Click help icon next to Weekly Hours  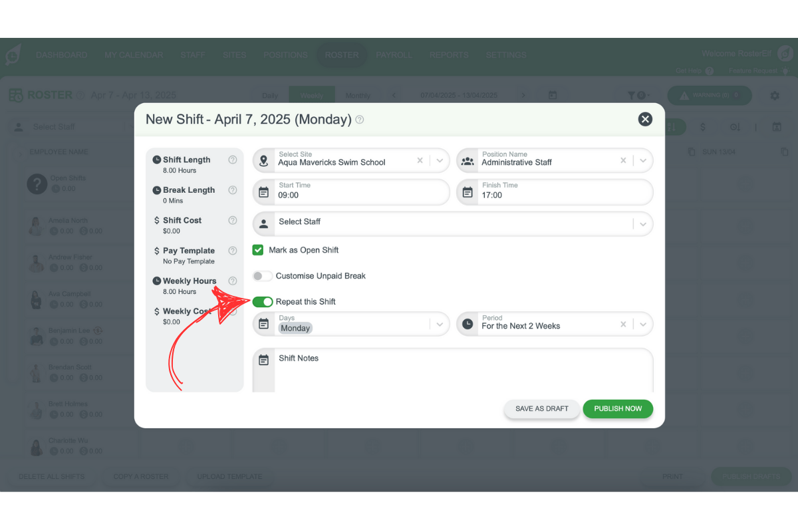tap(233, 281)
